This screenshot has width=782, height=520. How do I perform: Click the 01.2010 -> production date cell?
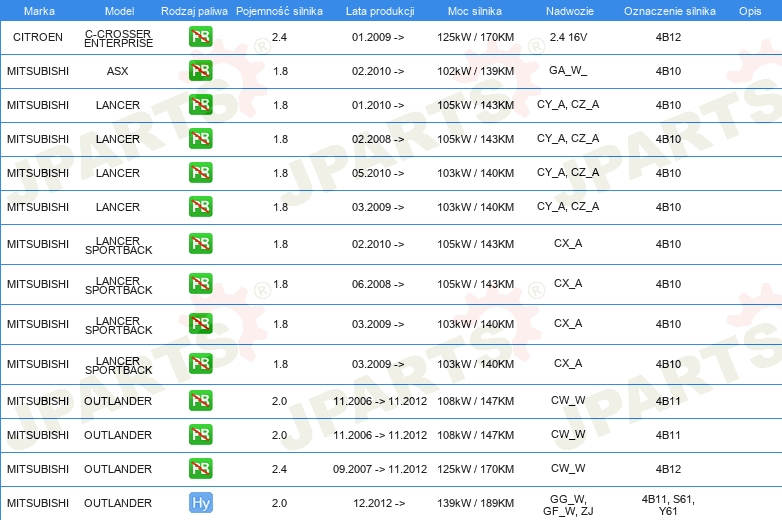[x=378, y=105]
